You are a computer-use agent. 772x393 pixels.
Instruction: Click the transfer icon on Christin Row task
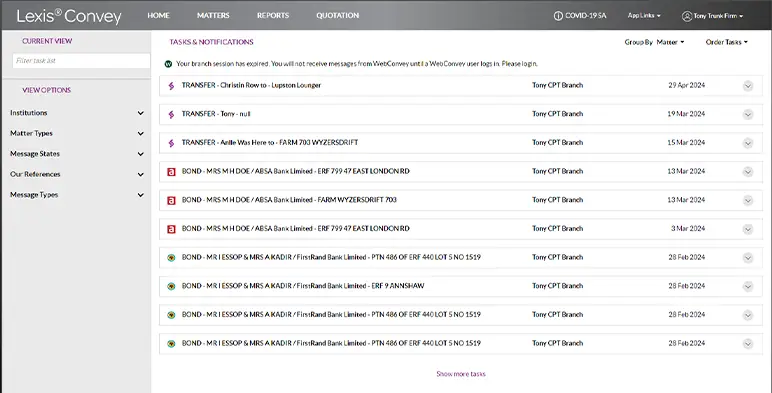click(x=171, y=86)
